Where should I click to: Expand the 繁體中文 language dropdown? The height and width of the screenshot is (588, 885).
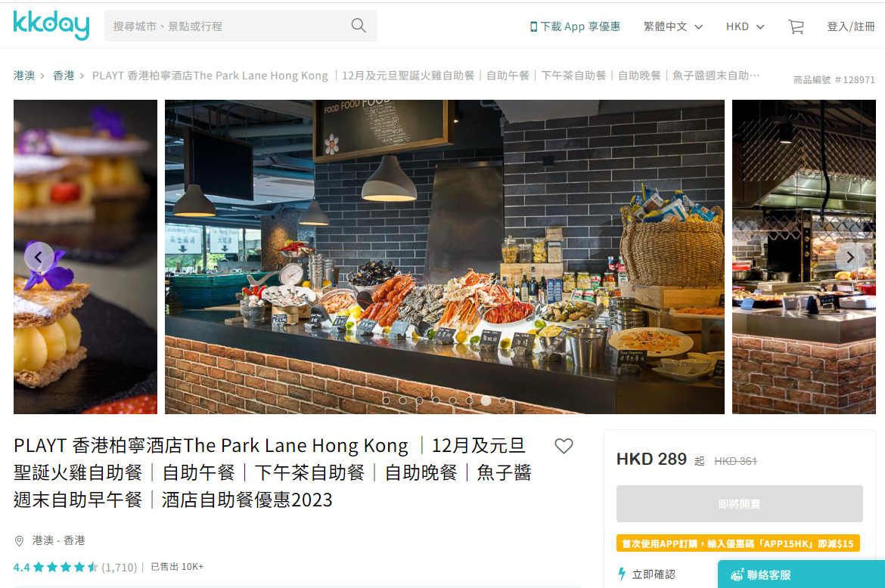click(x=672, y=26)
